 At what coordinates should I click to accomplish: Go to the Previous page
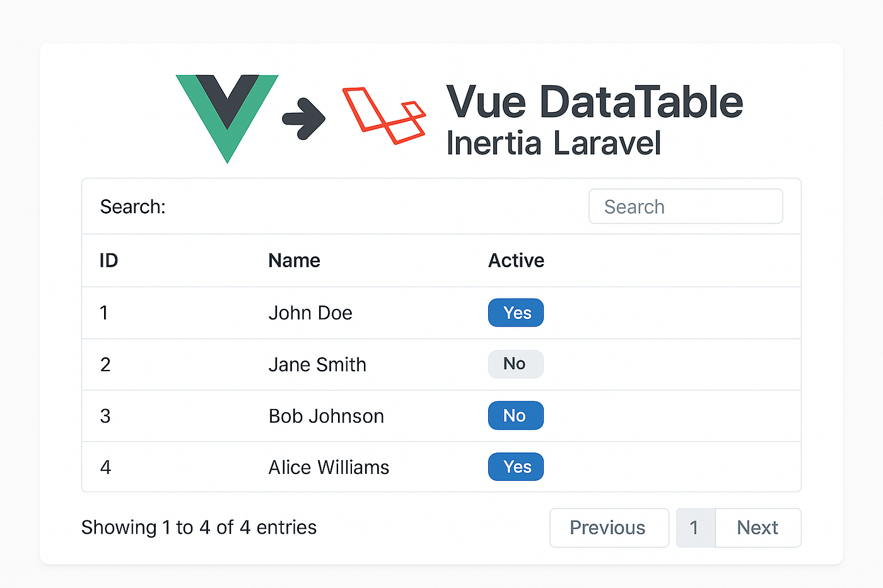pos(609,527)
